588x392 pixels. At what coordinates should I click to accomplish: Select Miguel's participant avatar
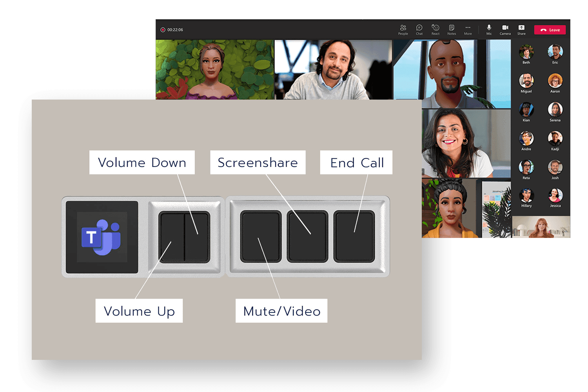click(526, 81)
